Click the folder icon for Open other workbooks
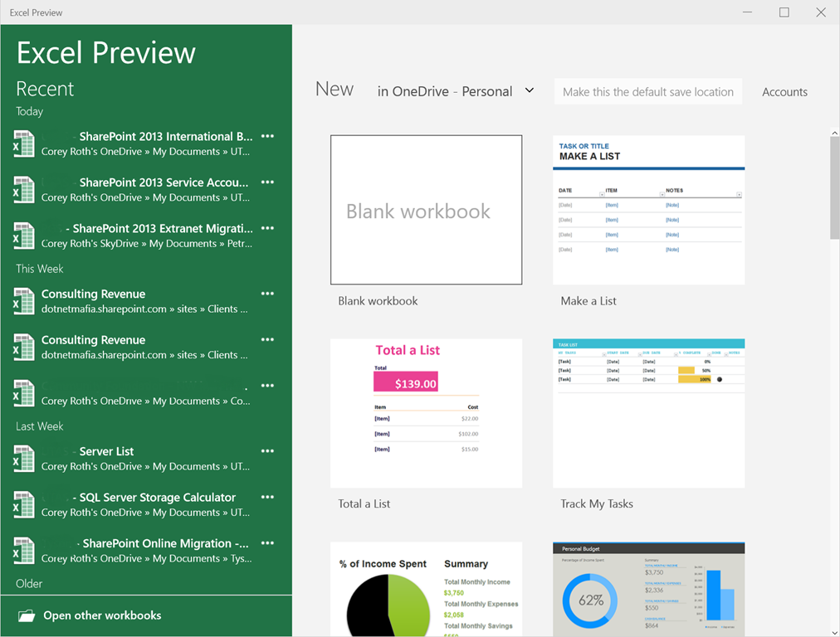The image size is (840, 637). [x=27, y=615]
